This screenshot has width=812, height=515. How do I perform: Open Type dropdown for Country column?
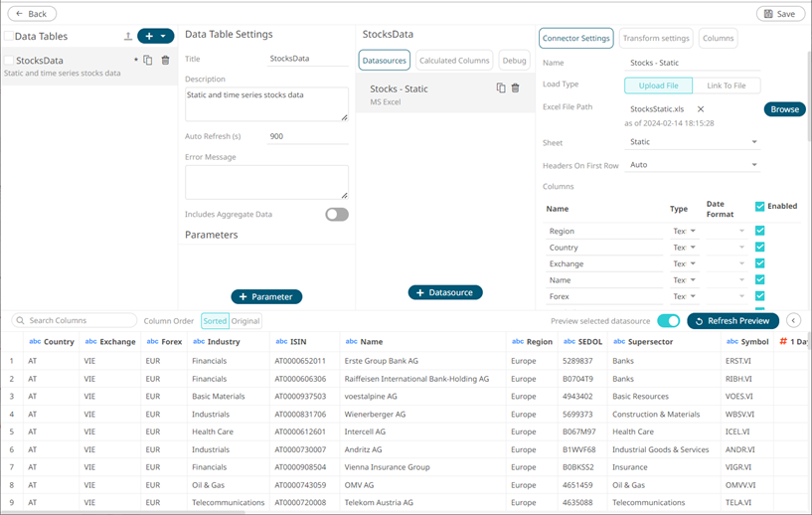[685, 248]
